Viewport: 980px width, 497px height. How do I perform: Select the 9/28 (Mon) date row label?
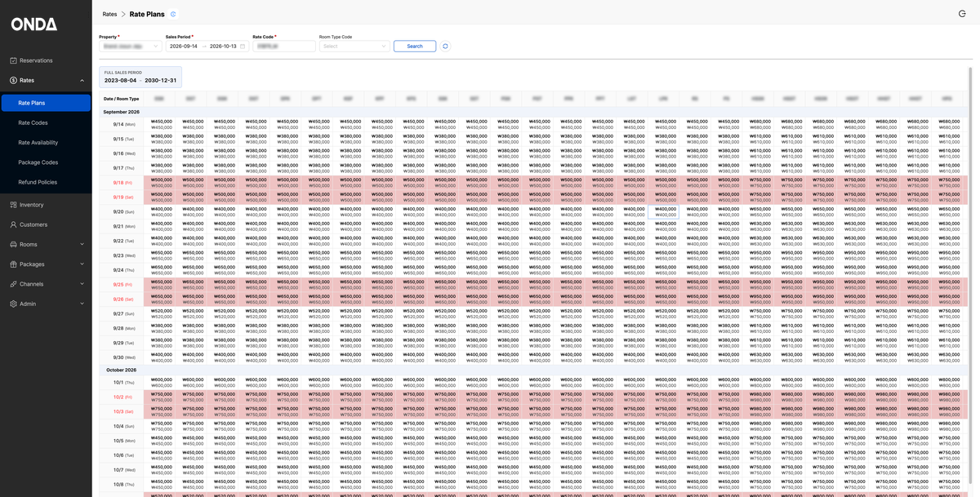124,328
